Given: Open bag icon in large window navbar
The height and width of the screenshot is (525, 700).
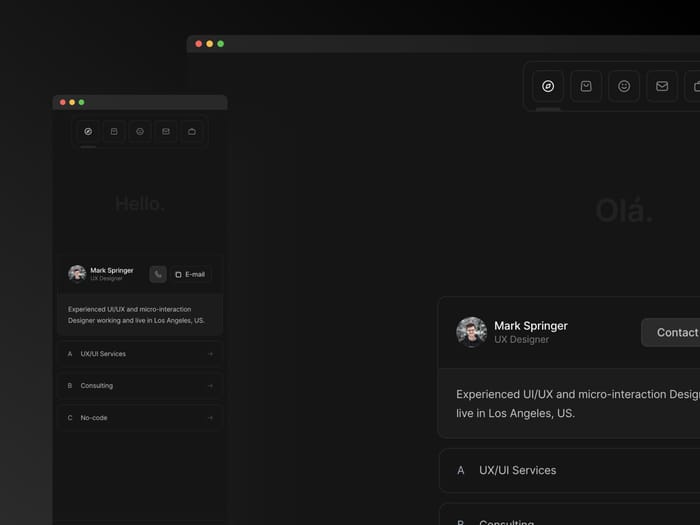Looking at the screenshot, I should tap(586, 86).
